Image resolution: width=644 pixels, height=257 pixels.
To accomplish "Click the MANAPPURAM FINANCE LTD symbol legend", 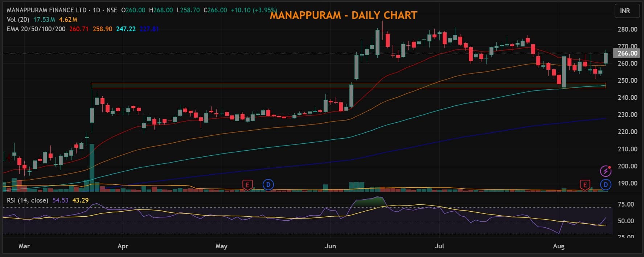I will tap(47, 10).
